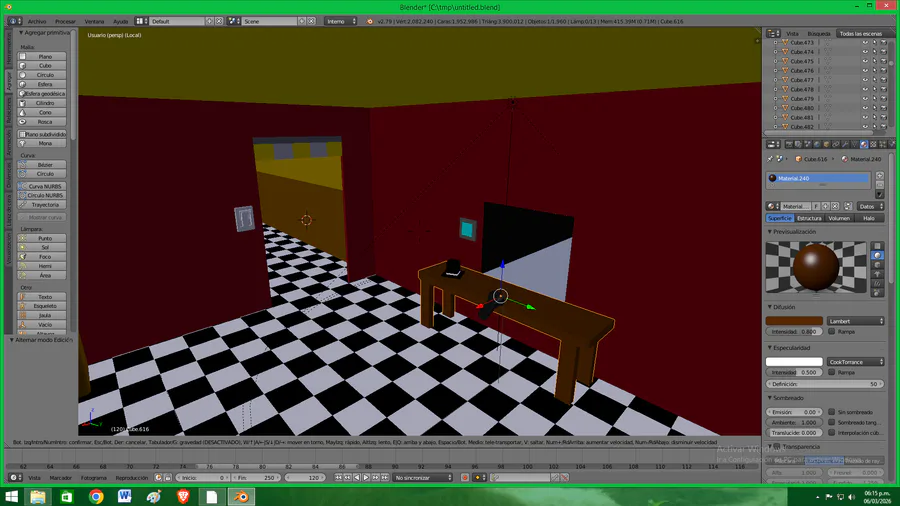900x506 pixels.
Task: Select sphere preview shape icon
Action: (x=877, y=255)
